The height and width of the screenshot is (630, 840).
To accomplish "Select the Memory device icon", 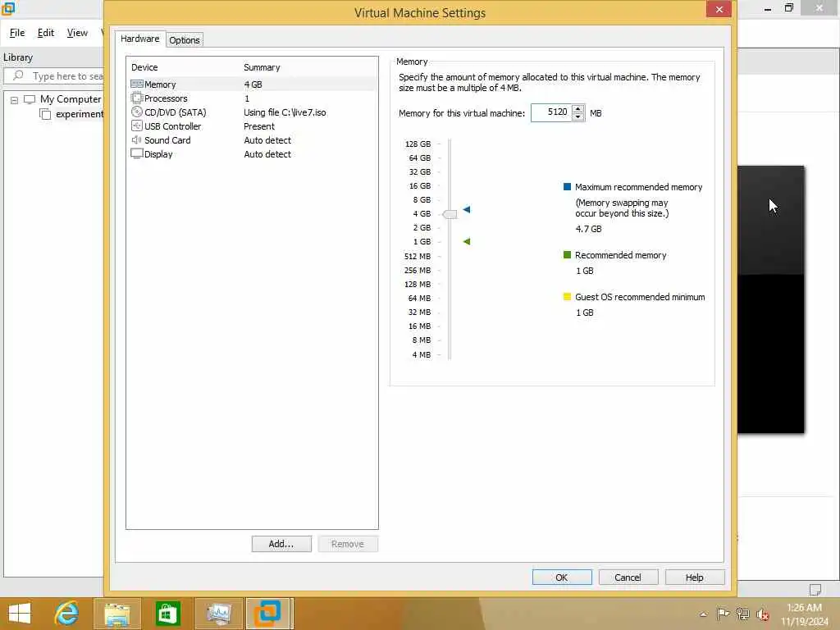I will (x=137, y=84).
